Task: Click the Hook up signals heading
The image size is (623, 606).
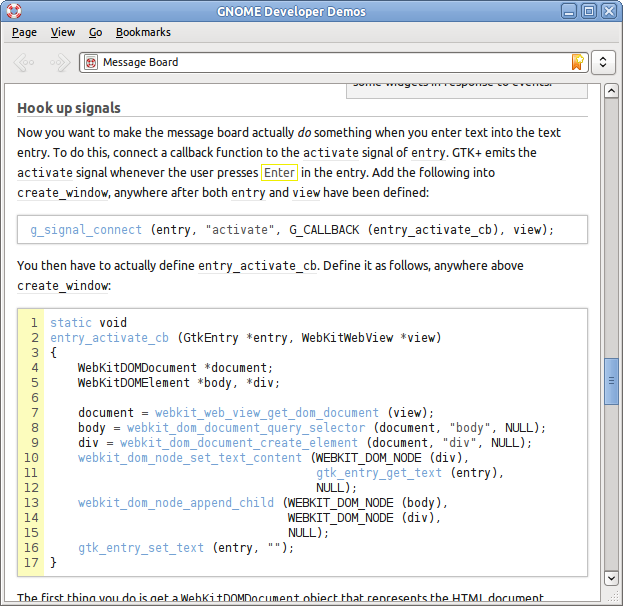Action: (x=69, y=108)
